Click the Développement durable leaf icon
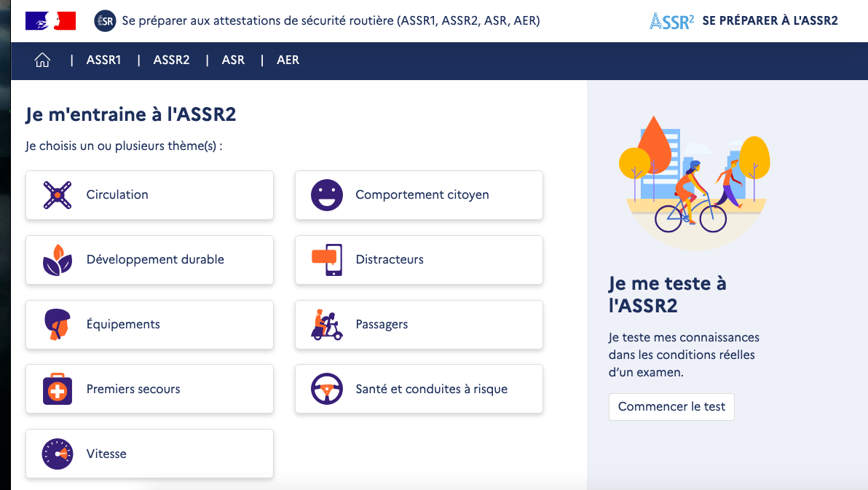Screen dimensions: 868x490 (x=58, y=260)
